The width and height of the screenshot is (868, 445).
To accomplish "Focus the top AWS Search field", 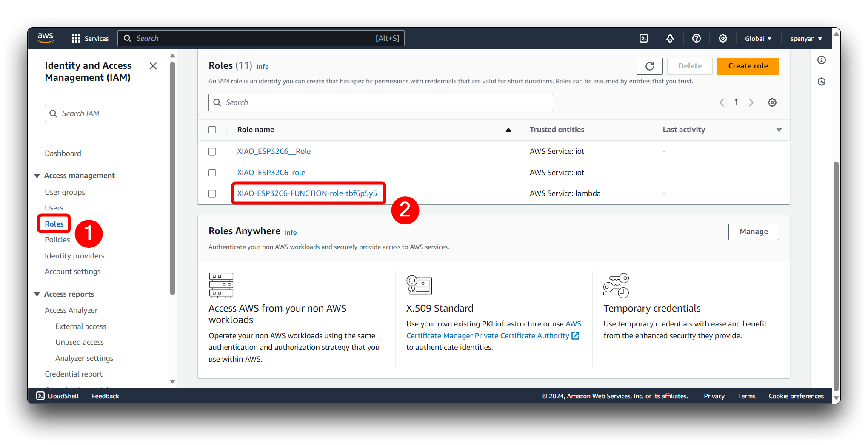I will pos(261,38).
